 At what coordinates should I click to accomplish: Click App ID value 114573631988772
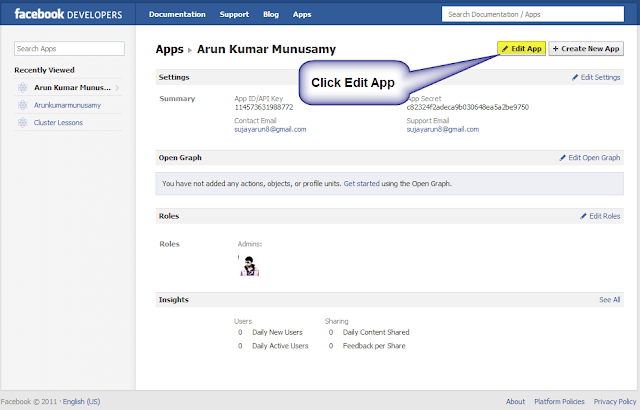[264, 107]
